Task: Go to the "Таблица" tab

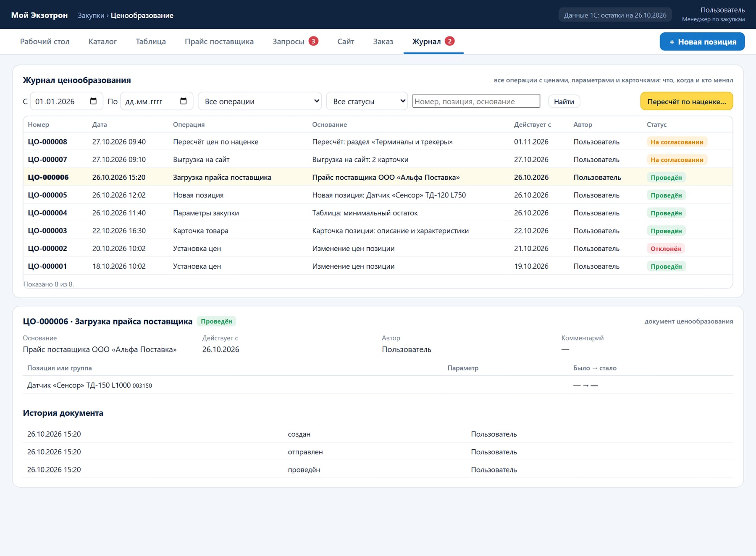Action: tap(151, 42)
